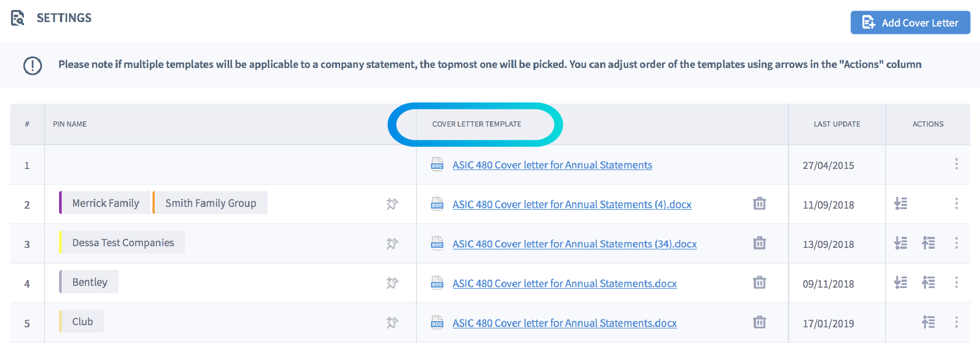Move Bentley template down
This screenshot has width=980, height=356.
901,282
